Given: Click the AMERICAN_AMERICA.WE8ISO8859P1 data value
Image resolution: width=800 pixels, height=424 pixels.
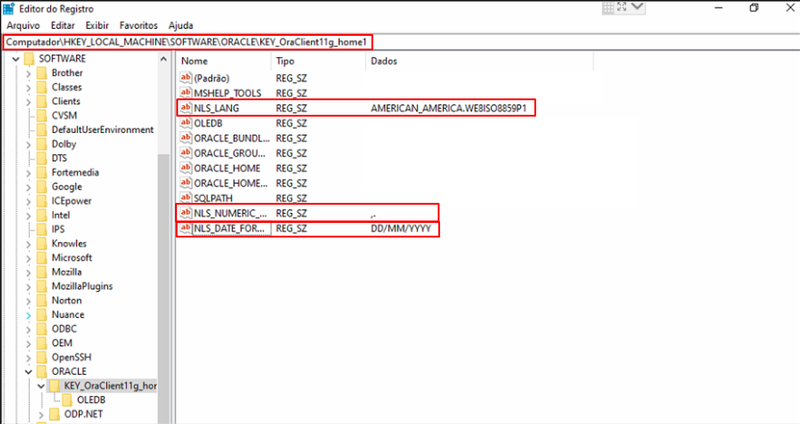Looking at the screenshot, I should point(448,108).
